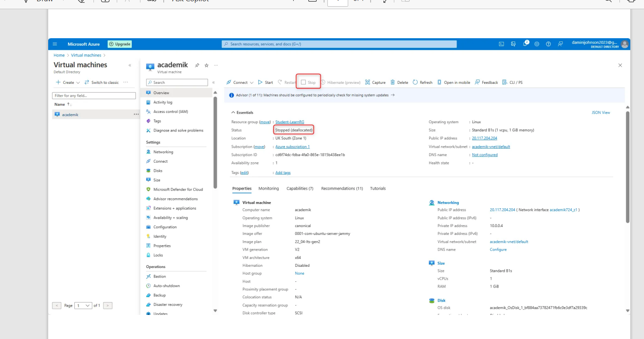This screenshot has height=339, width=644.
Task: Click Hibernate (preview) in the toolbar
Action: pos(341,82)
